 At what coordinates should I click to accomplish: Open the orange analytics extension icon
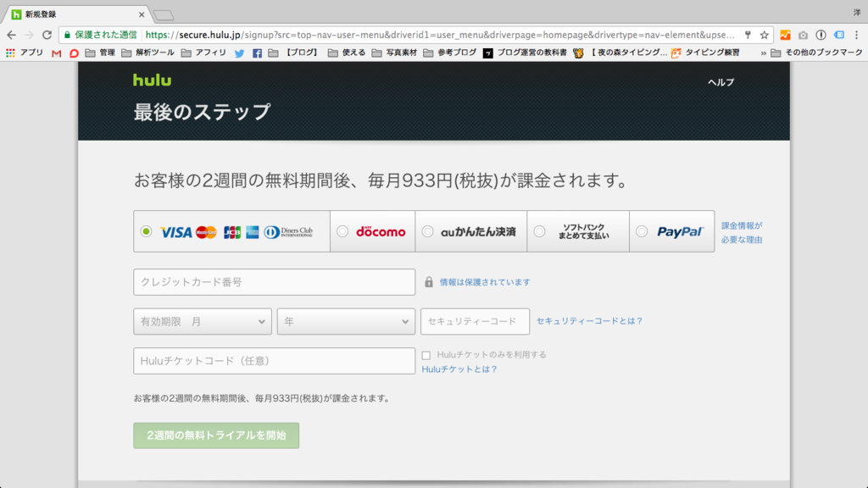click(x=785, y=35)
